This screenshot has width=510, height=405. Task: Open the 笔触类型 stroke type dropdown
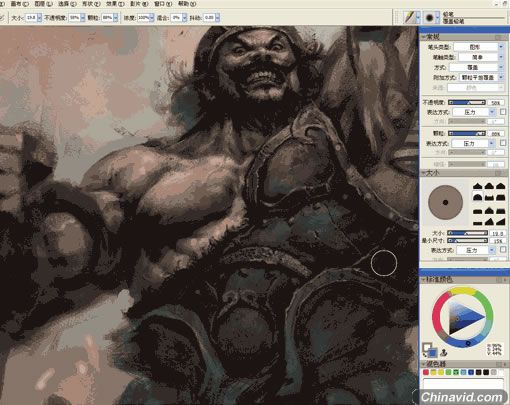point(480,57)
